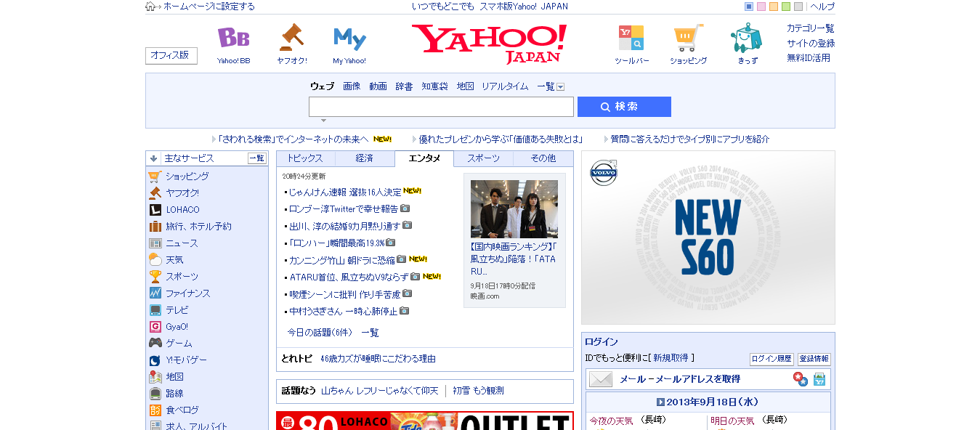The height and width of the screenshot is (430, 980).
Task: Expand the 一覧 search category dropdown
Action: point(560,86)
